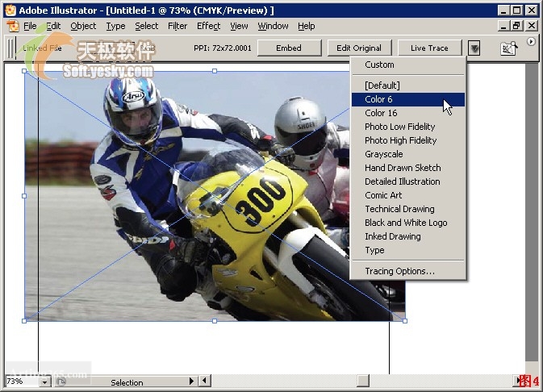Open the Select menu

[147, 26]
